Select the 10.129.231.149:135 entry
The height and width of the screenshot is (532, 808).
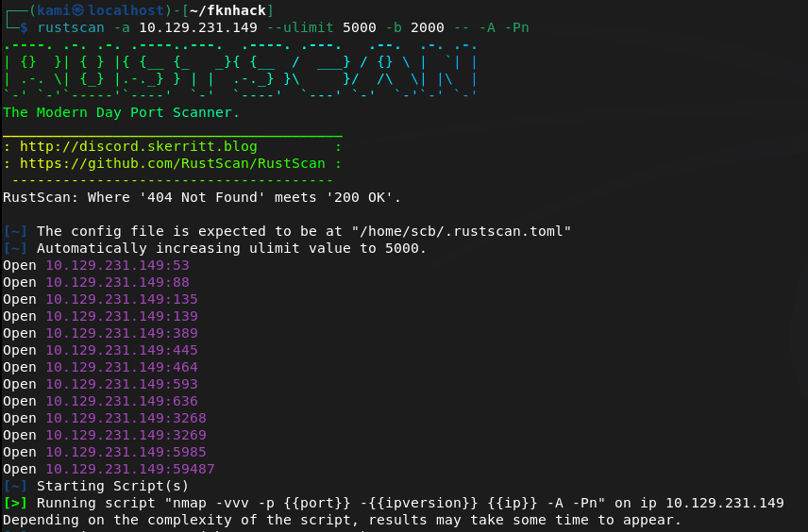coord(121,299)
